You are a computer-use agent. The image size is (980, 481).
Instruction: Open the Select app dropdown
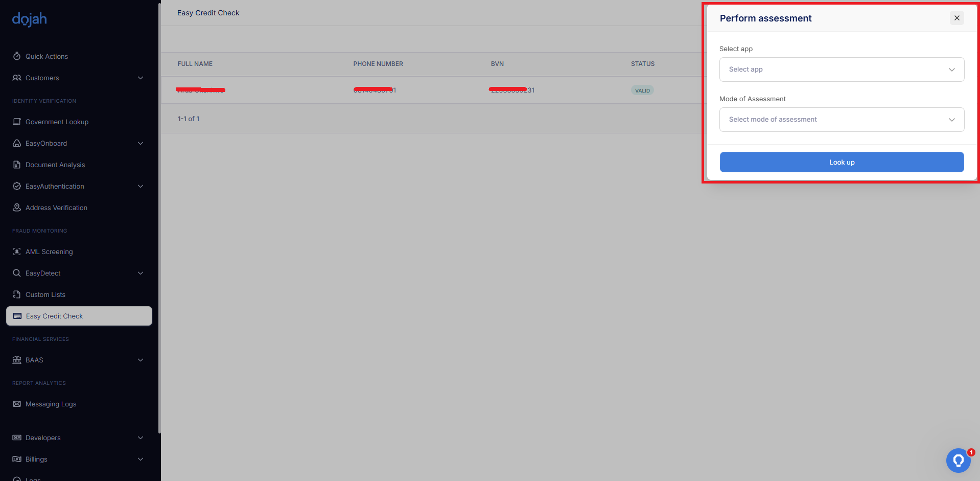pyautogui.click(x=842, y=70)
